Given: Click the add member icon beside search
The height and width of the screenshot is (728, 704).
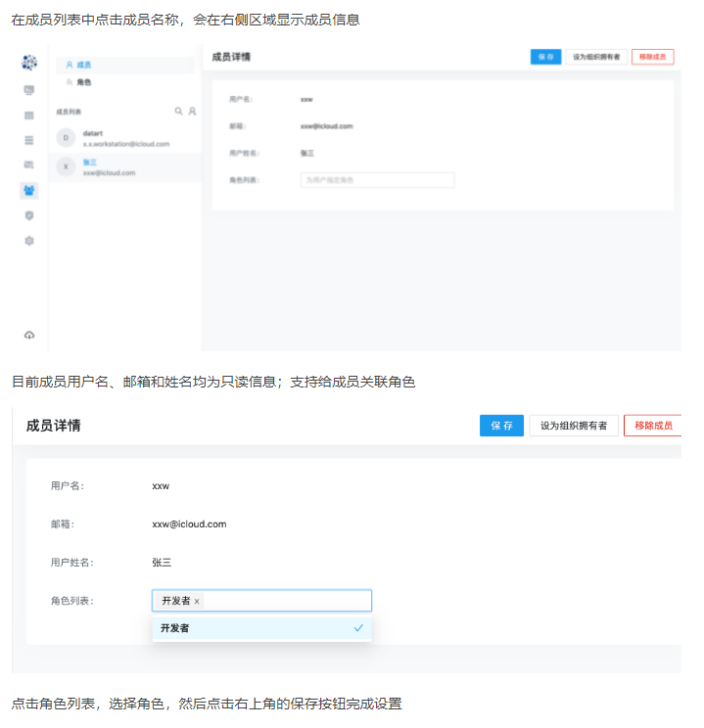Looking at the screenshot, I should pyautogui.click(x=192, y=112).
